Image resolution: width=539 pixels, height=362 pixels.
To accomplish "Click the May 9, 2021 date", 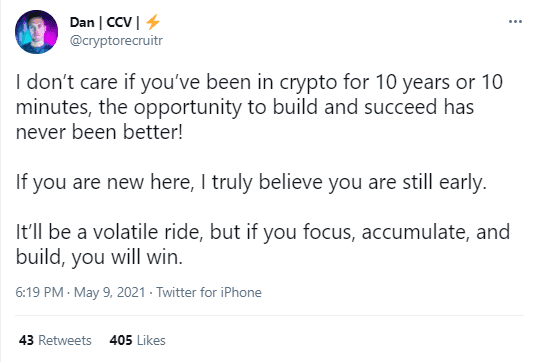I will pyautogui.click(x=109, y=293).
